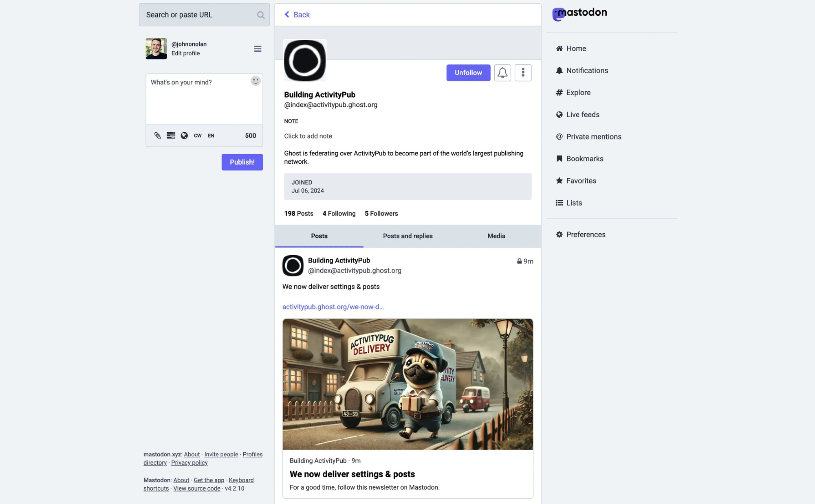The height and width of the screenshot is (504, 815).
Task: Switch to the Media tab
Action: tap(496, 236)
